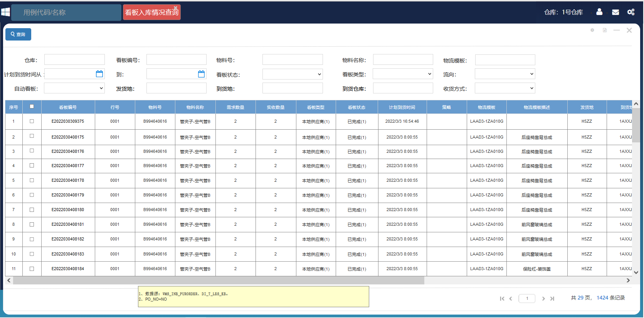Check the row for E2022030408181
The image size is (644, 318).
pos(32,224)
